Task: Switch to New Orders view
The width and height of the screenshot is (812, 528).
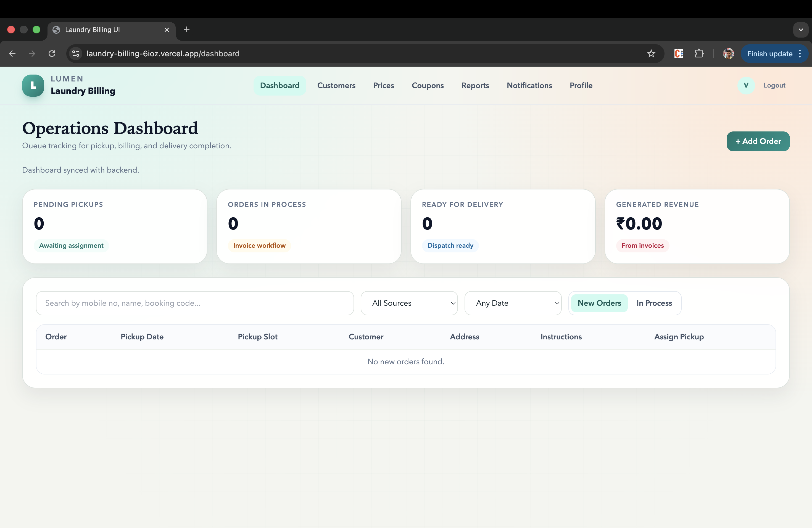Action: 599,303
